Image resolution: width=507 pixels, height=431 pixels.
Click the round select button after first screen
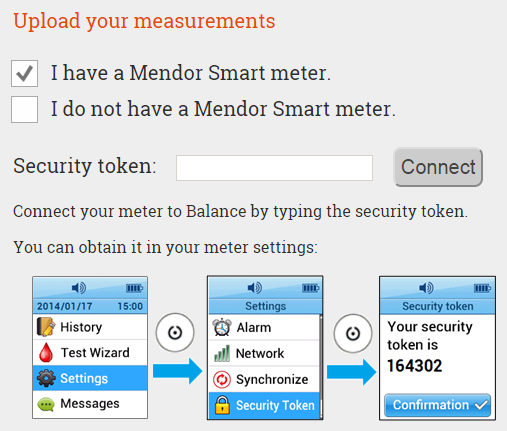point(175,332)
